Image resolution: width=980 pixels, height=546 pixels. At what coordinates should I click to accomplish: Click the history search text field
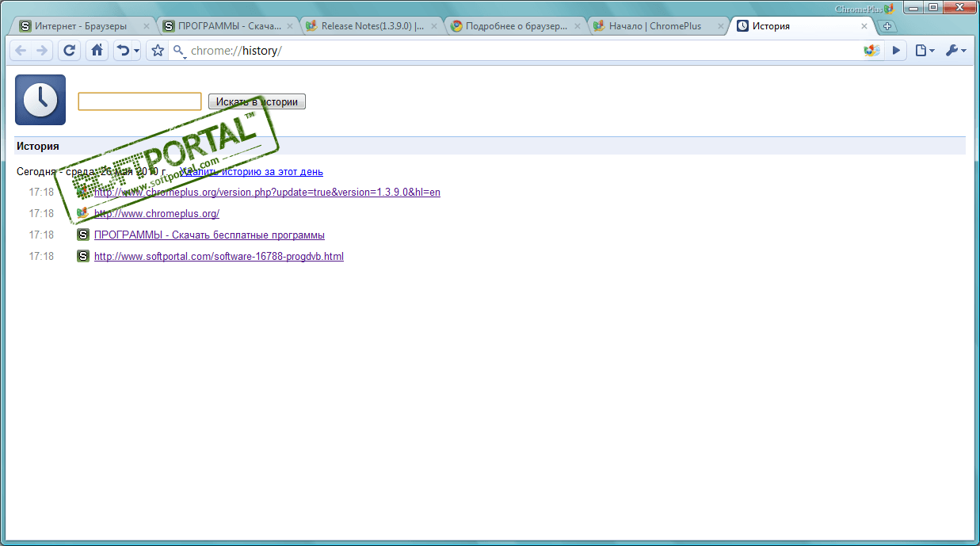point(139,101)
